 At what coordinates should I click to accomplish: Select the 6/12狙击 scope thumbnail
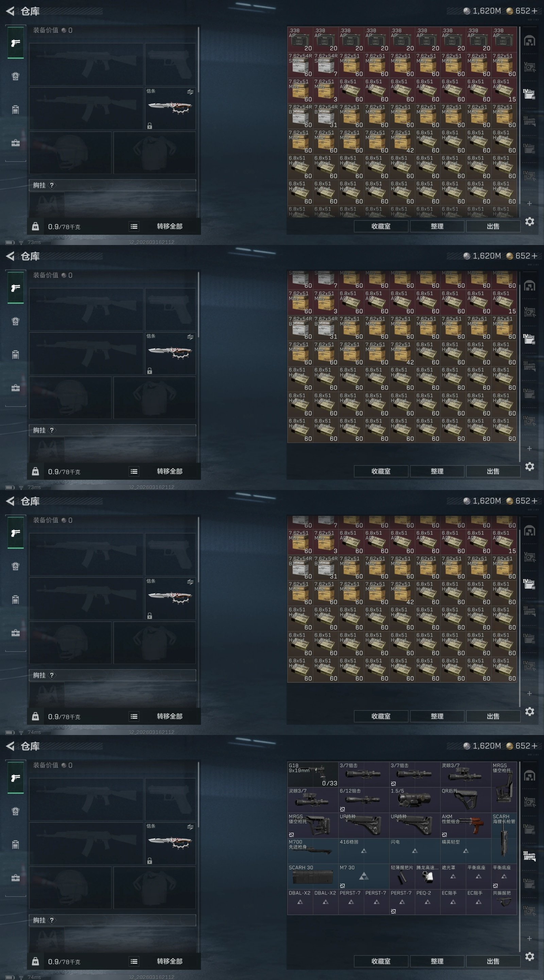click(363, 800)
